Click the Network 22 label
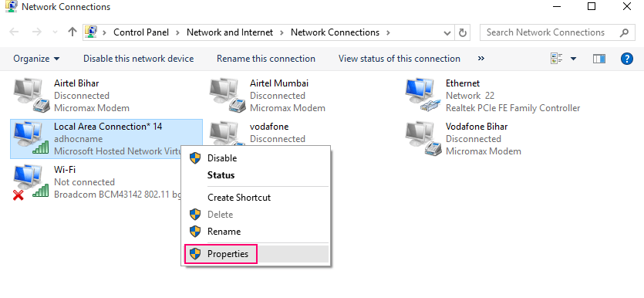Image resolution: width=644 pixels, height=298 pixels. click(470, 96)
